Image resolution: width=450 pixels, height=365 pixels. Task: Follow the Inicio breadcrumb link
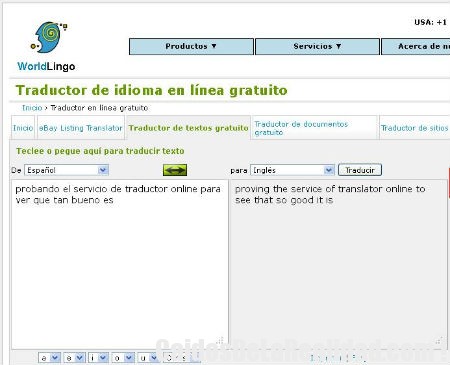coord(32,108)
